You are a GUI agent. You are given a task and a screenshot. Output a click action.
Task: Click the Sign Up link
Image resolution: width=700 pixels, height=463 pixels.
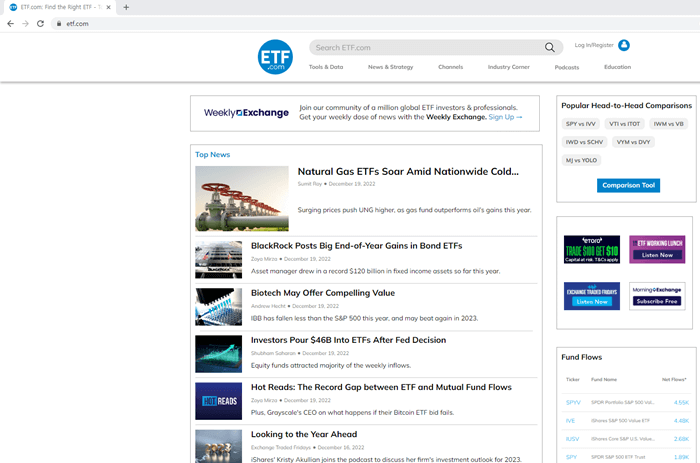point(505,117)
